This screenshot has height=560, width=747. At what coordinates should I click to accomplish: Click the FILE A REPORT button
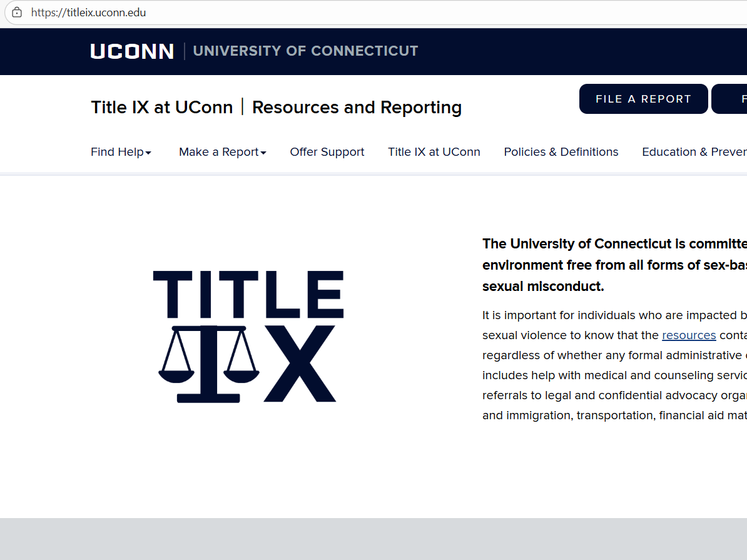643,98
